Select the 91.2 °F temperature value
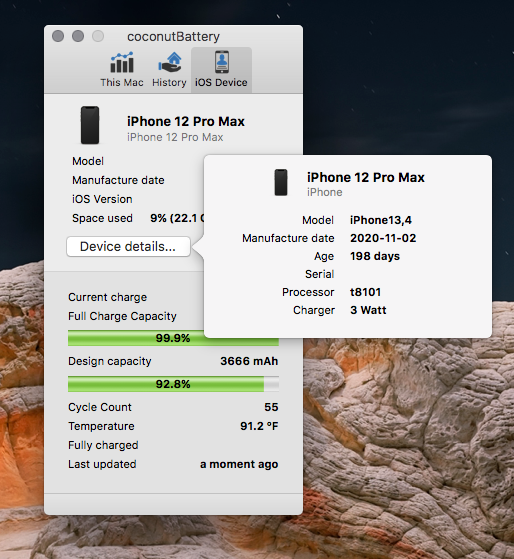Screen dimensions: 514x559 [x=259, y=426]
